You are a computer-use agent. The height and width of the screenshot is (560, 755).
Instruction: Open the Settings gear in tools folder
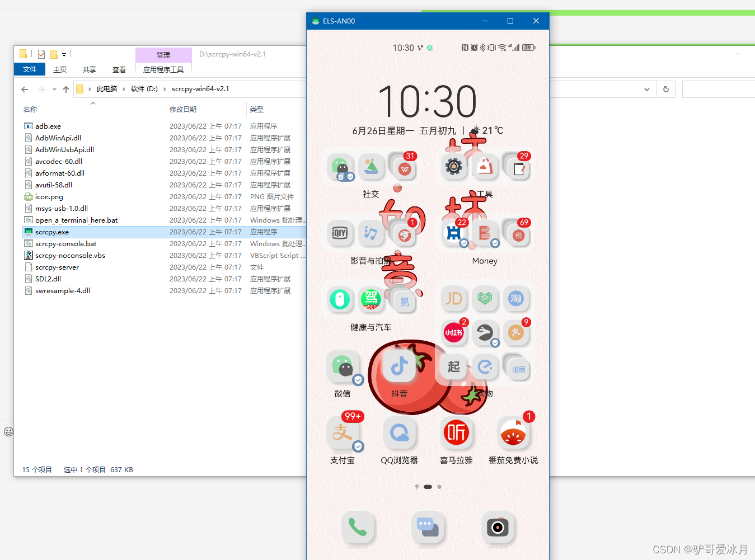click(454, 167)
